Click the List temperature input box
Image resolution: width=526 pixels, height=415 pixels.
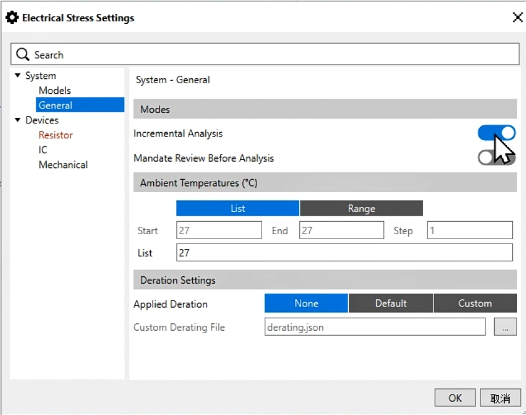click(x=344, y=253)
